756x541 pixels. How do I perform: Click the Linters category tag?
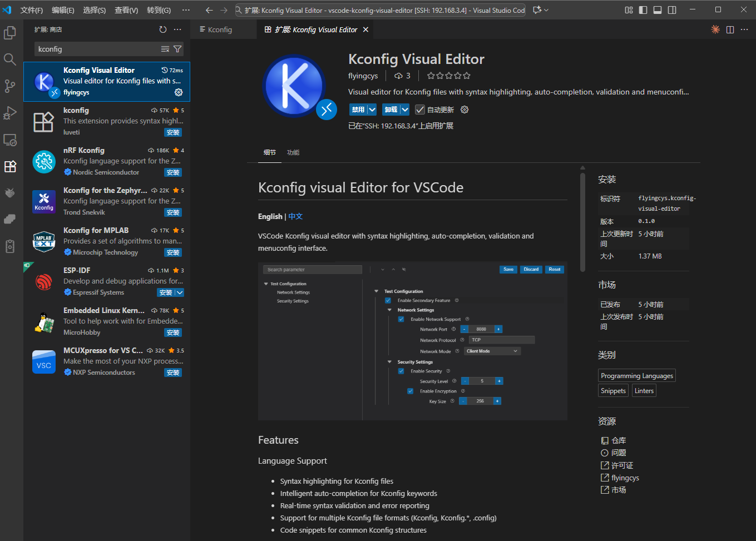[x=644, y=391]
